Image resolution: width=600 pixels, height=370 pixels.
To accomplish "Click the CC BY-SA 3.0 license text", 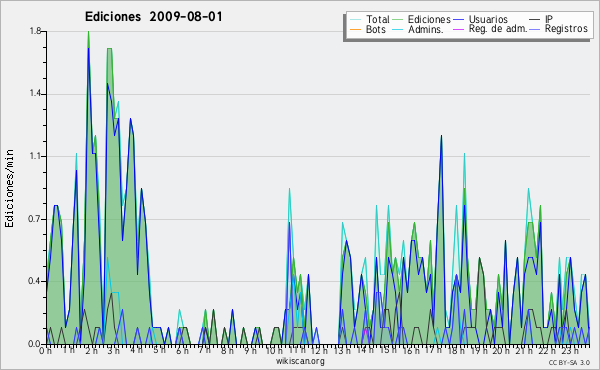I will [569, 362].
